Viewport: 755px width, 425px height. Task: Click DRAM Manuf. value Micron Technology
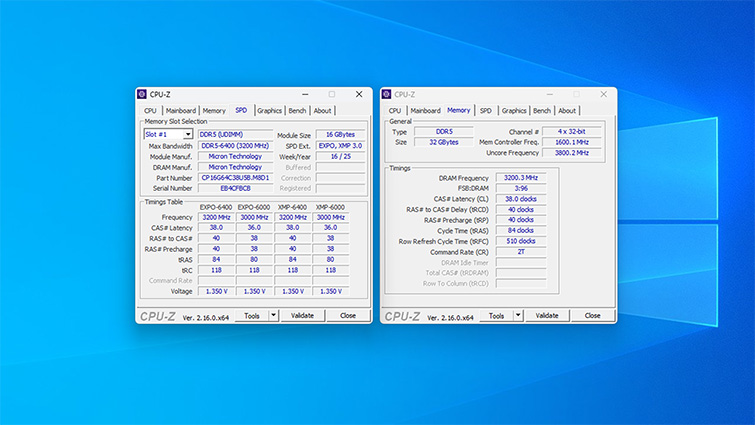(x=235, y=167)
